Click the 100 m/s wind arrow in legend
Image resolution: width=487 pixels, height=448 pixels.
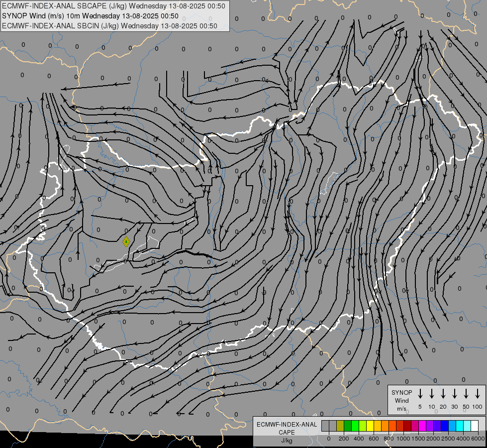478,393
